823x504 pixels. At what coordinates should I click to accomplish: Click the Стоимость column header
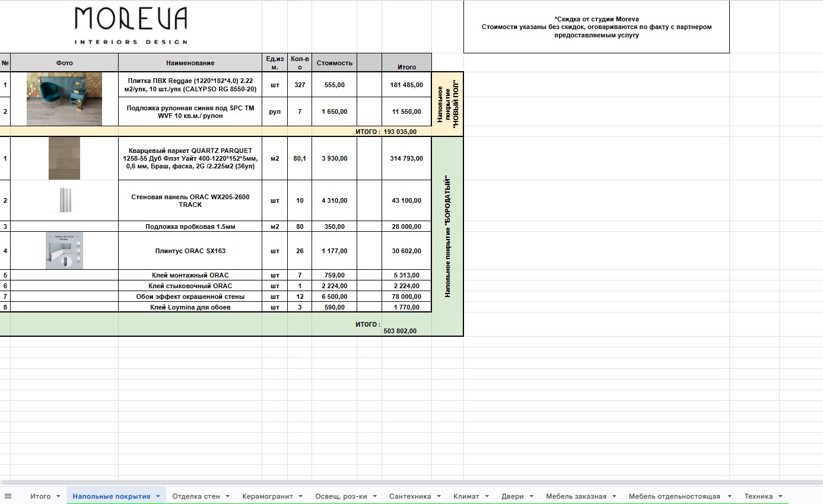click(x=335, y=63)
